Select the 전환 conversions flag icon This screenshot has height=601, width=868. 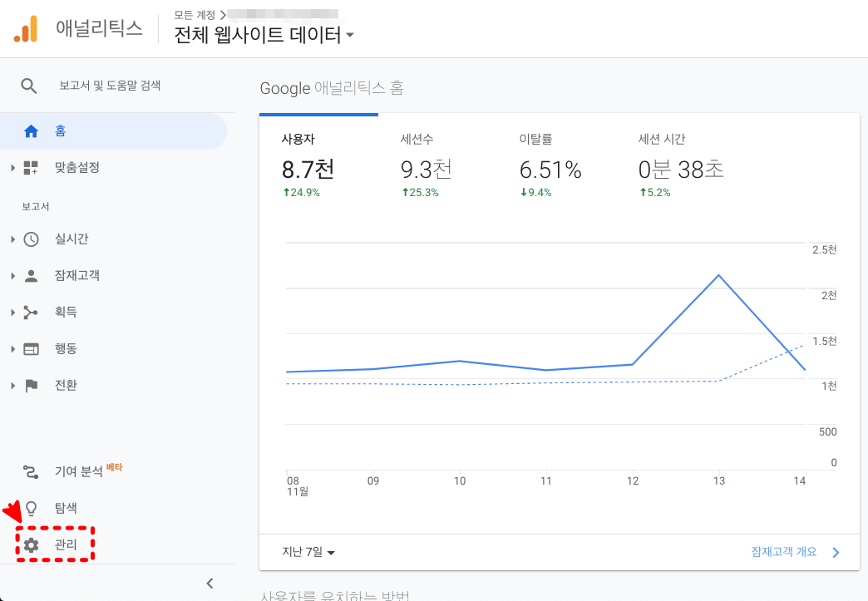click(x=32, y=385)
